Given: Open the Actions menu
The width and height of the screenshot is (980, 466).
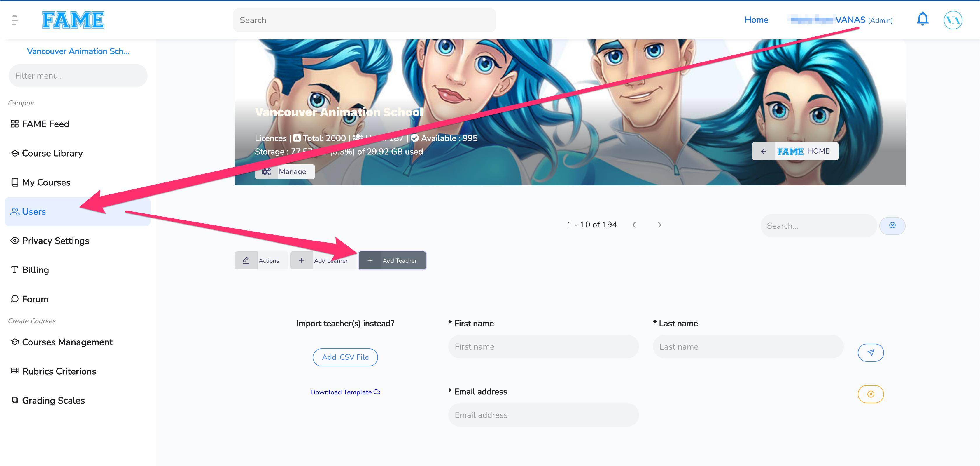Looking at the screenshot, I should [x=261, y=260].
